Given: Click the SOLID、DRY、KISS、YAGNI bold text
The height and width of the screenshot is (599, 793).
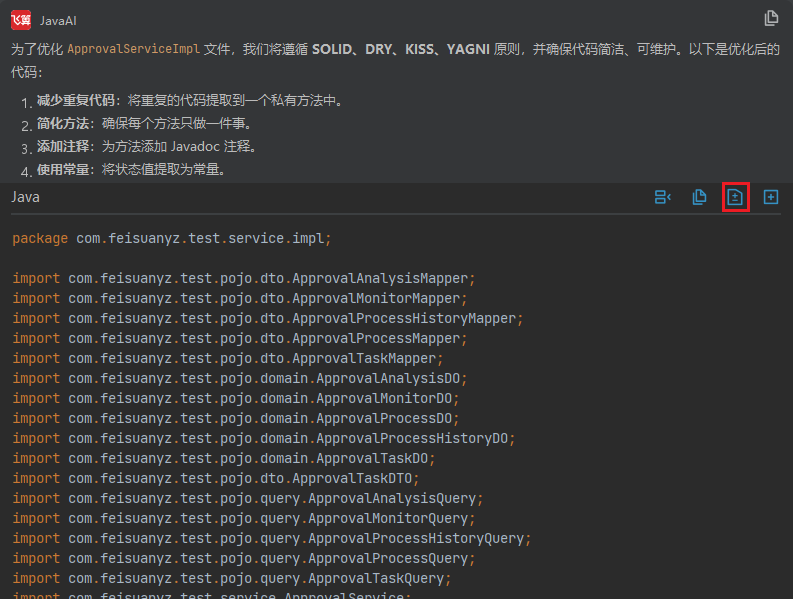Looking at the screenshot, I should (x=401, y=49).
